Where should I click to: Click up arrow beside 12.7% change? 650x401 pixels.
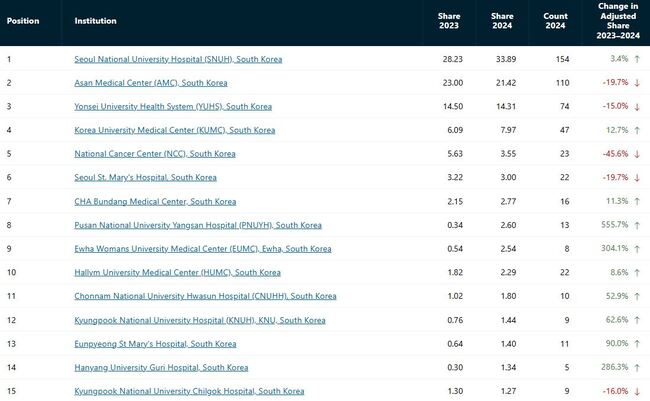637,130
